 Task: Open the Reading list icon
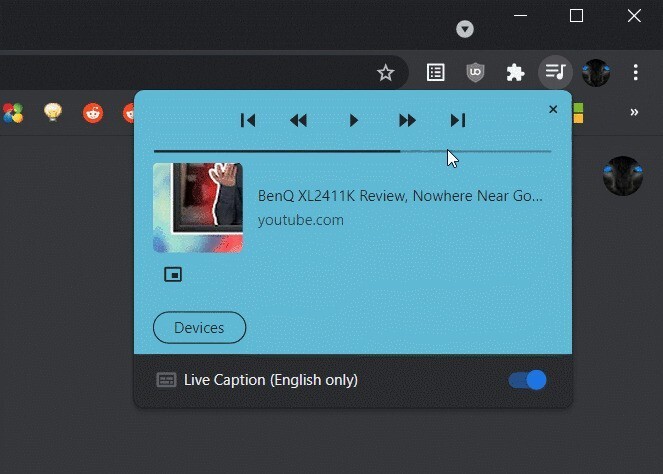(x=436, y=72)
